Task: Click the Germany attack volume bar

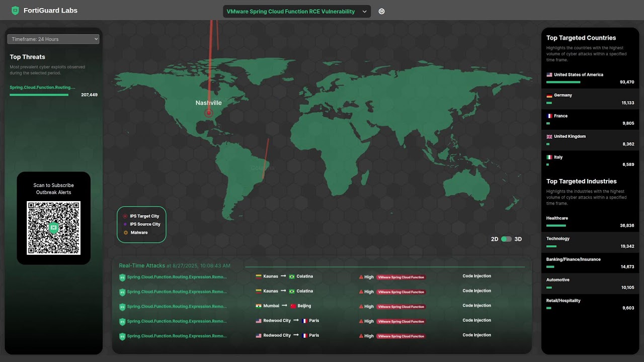Action: click(x=549, y=103)
